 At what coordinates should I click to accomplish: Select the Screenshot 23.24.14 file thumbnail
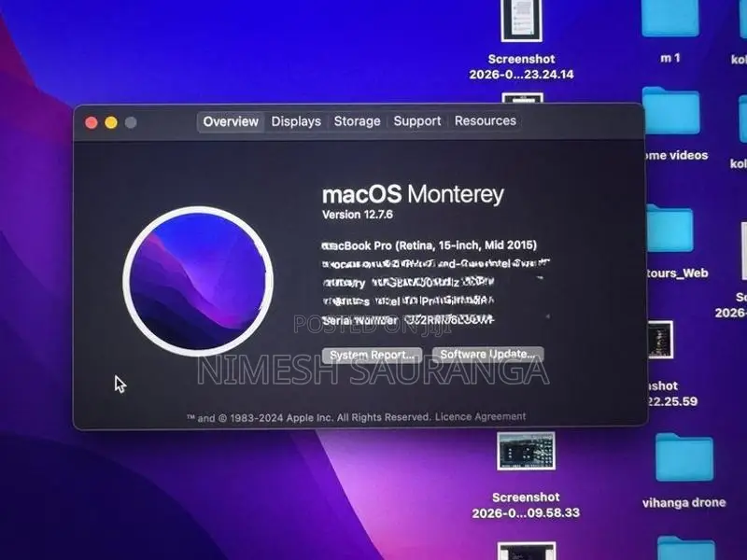[522, 21]
